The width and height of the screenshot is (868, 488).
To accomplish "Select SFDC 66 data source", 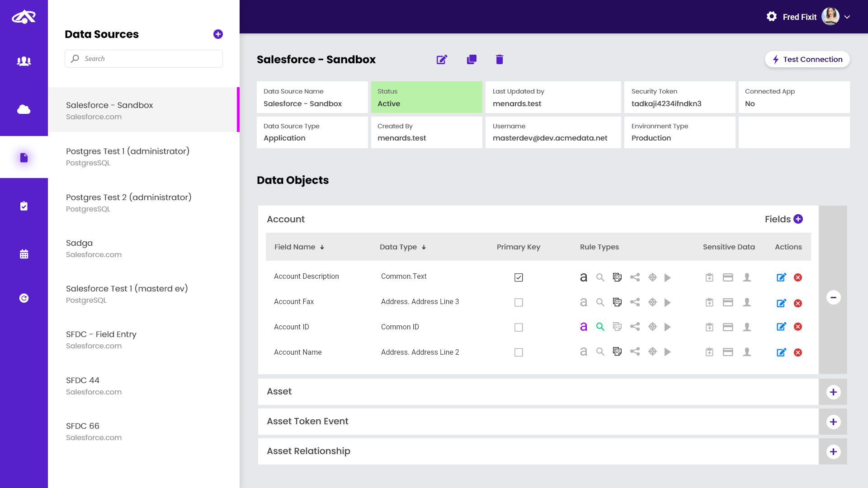I will 143,431.
